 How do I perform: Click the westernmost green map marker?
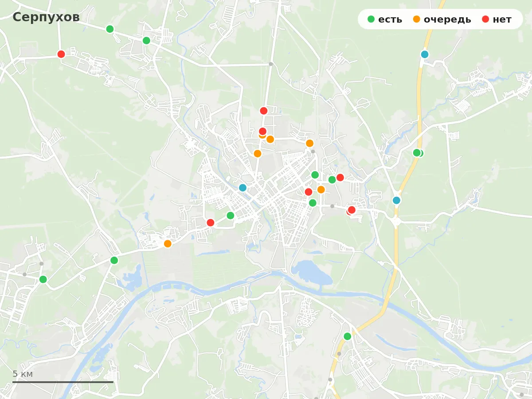(x=43, y=279)
